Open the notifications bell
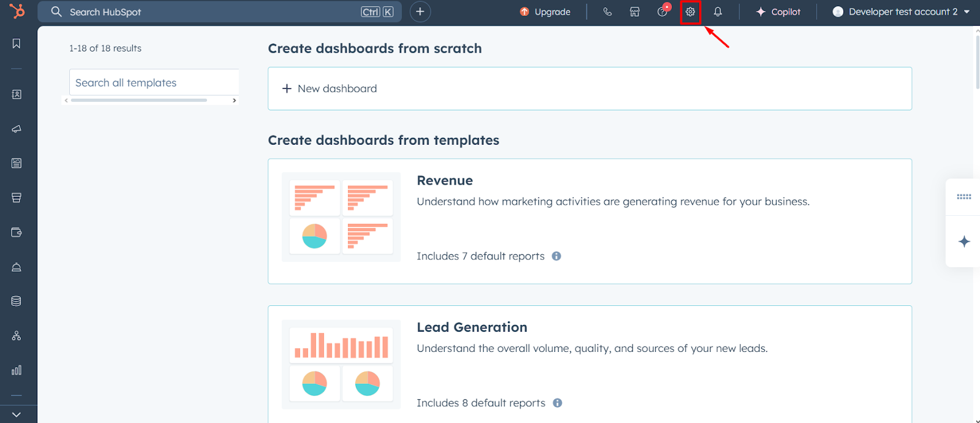This screenshot has width=980, height=423. [718, 12]
